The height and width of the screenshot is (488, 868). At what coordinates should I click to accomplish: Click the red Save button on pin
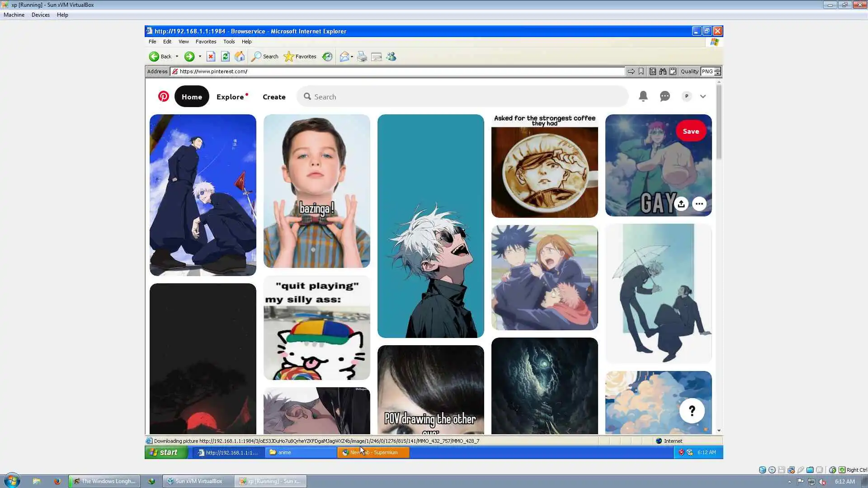pos(690,131)
